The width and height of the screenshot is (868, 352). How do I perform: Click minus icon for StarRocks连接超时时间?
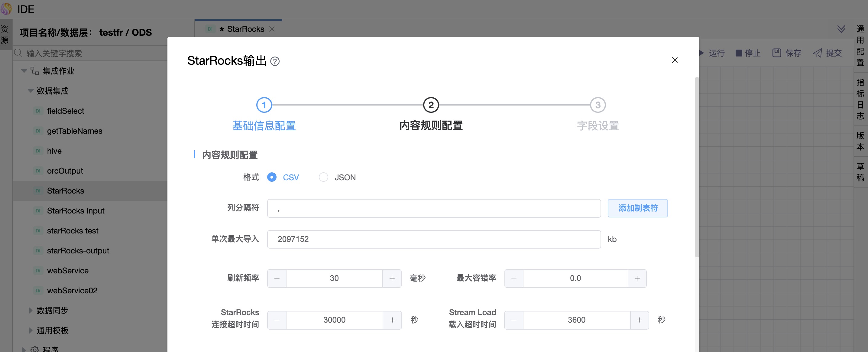(x=277, y=320)
